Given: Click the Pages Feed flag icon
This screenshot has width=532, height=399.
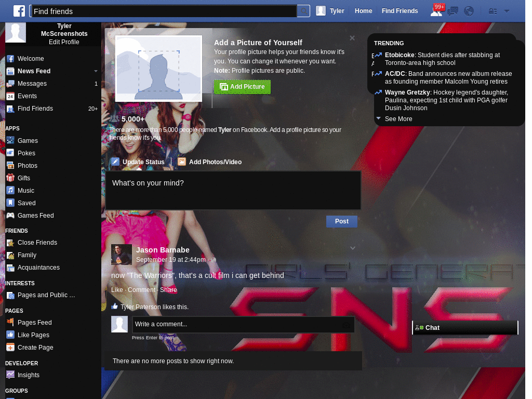Looking at the screenshot, I should (10, 322).
